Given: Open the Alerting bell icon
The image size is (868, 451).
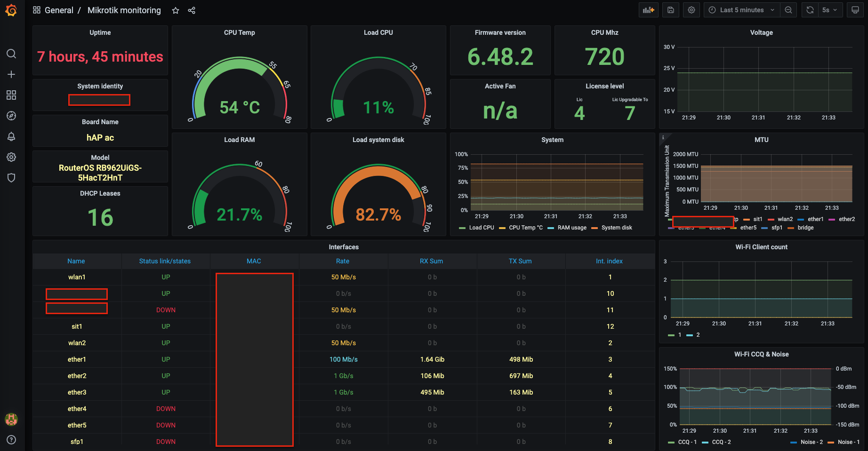Looking at the screenshot, I should (x=11, y=136).
